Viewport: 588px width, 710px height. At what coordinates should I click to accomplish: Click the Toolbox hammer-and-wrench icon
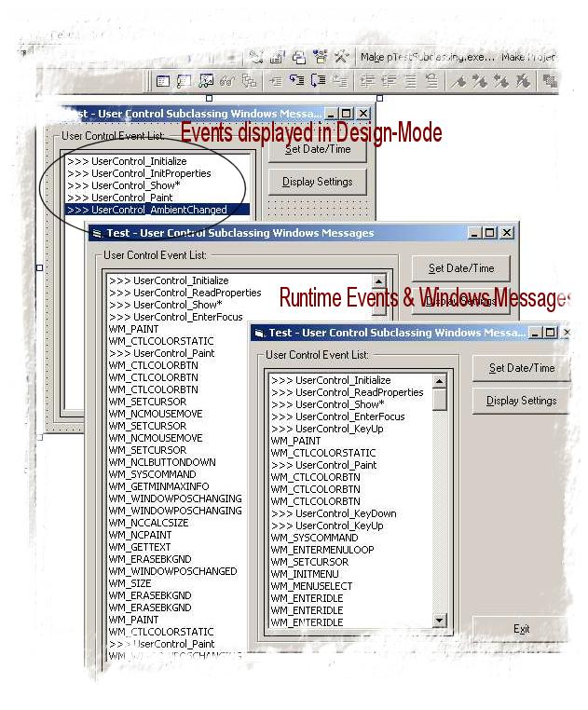pos(341,58)
